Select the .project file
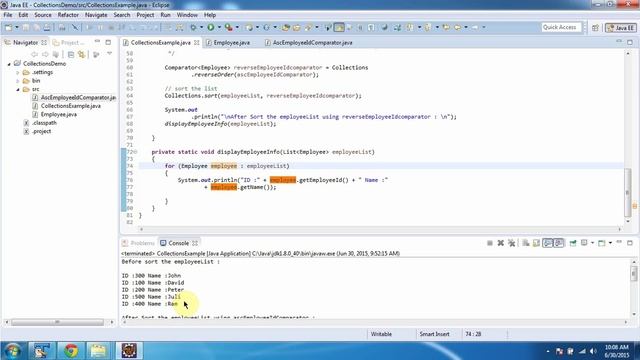The image size is (640, 360). click(37, 131)
